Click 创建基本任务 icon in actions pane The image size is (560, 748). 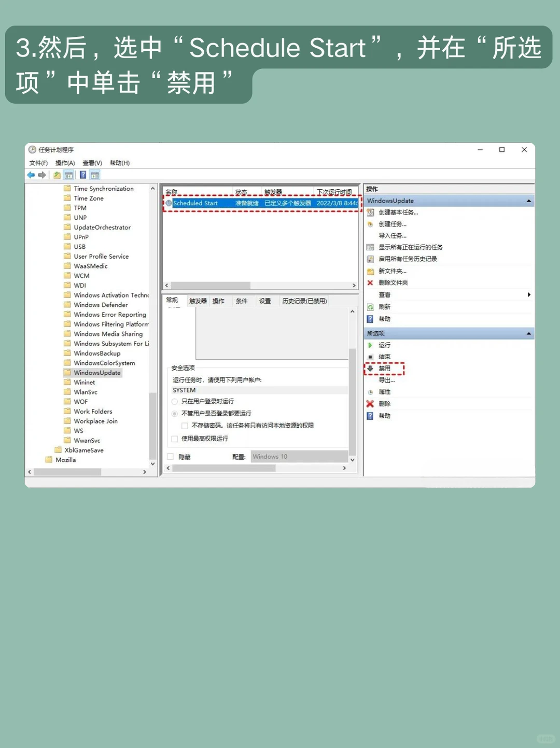(x=370, y=213)
